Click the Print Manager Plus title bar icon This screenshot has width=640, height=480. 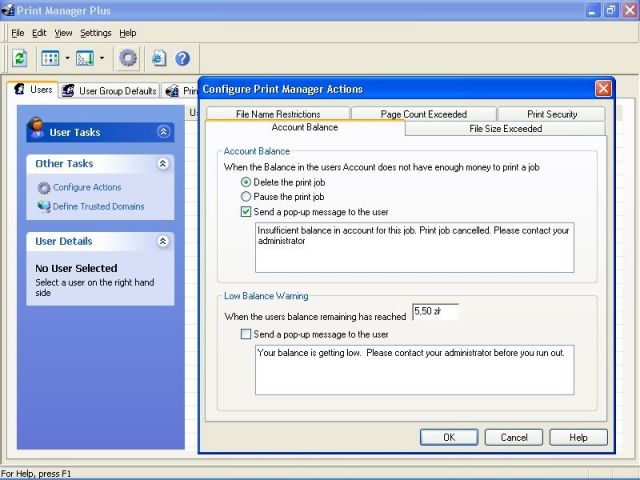[8, 10]
